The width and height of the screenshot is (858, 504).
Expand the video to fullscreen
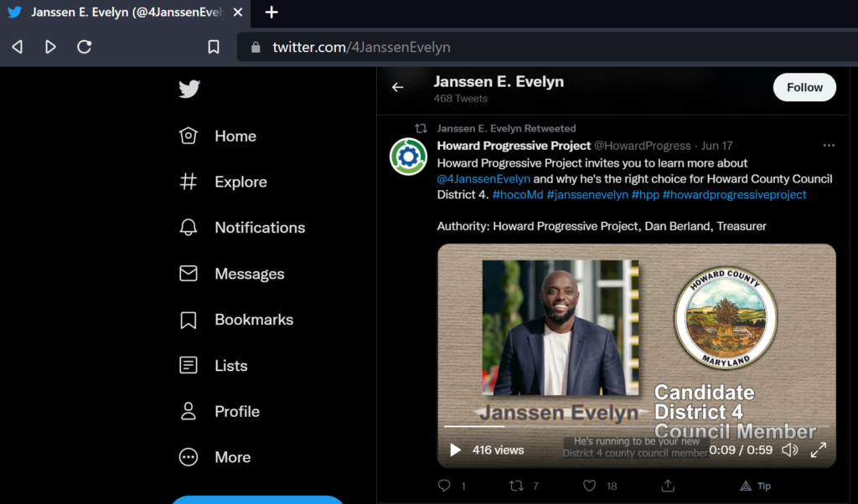coord(819,450)
